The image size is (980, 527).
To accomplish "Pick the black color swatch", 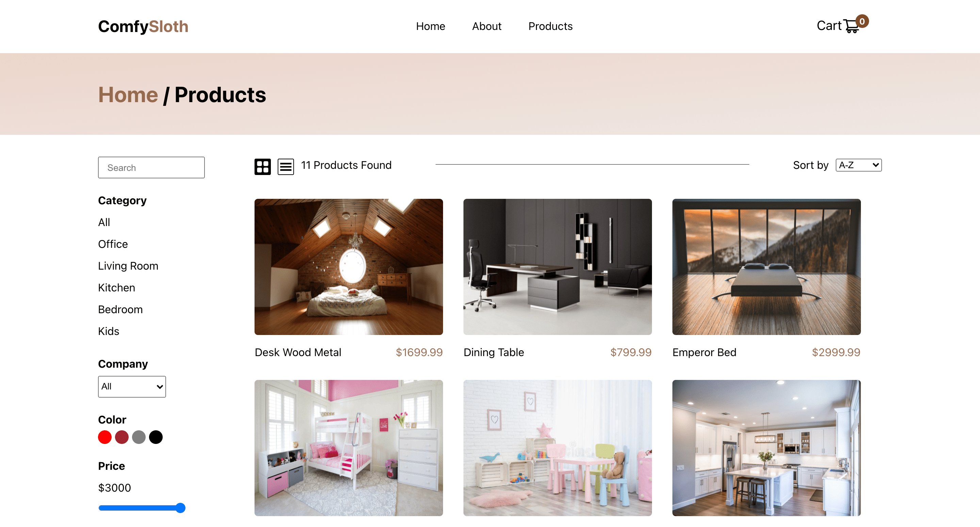I will click(156, 437).
